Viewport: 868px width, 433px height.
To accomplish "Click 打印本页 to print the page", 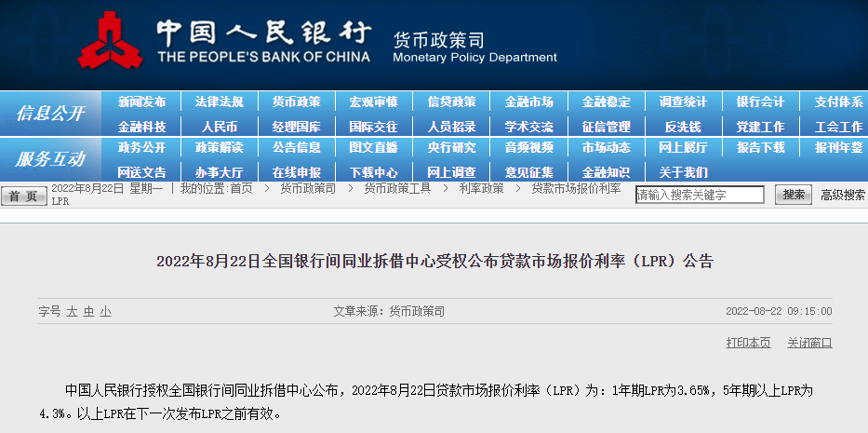I will tap(748, 344).
